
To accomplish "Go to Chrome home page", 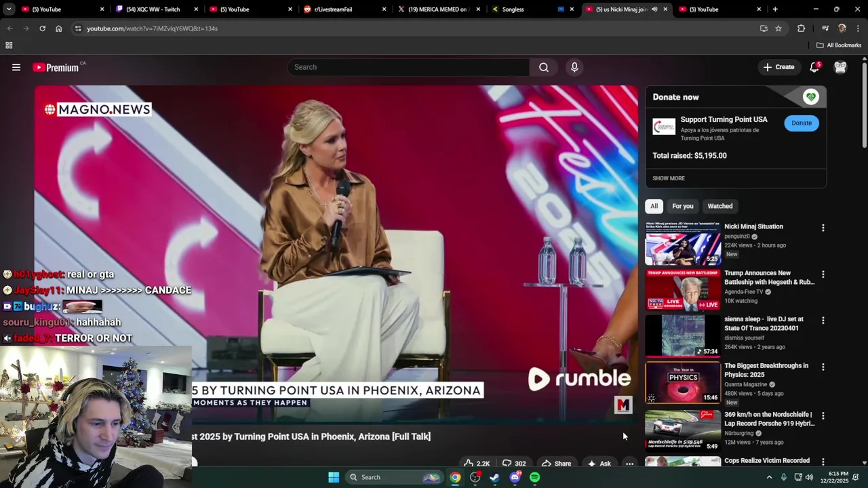I will [x=58, y=28].
